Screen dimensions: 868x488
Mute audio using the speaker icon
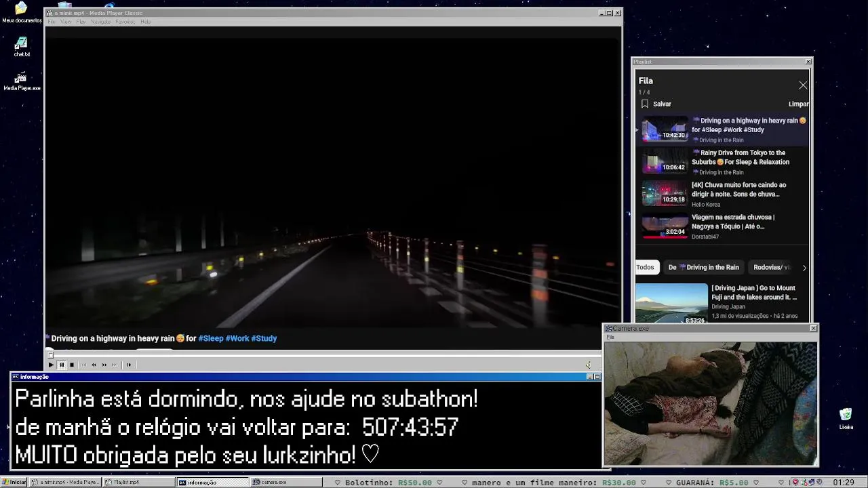[589, 365]
